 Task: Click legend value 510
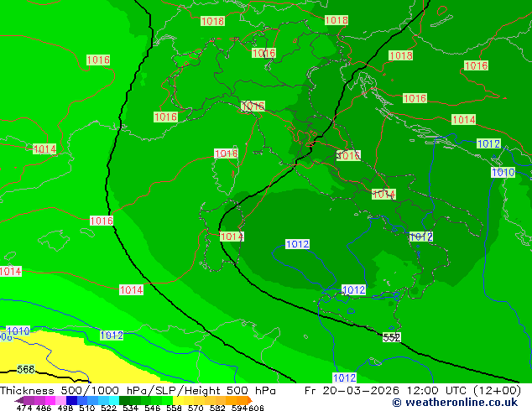point(87,408)
